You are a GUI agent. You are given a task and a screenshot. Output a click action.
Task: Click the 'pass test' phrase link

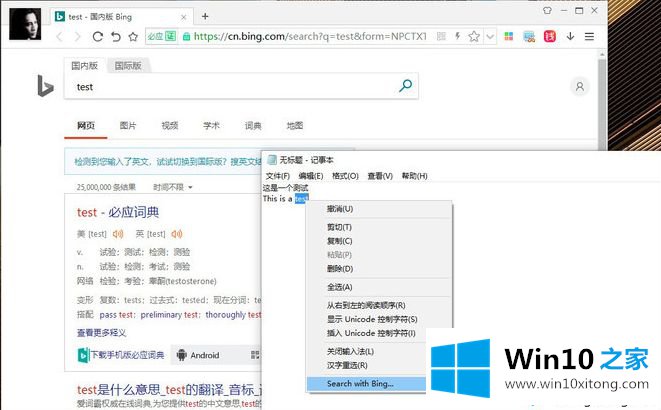click(x=116, y=315)
